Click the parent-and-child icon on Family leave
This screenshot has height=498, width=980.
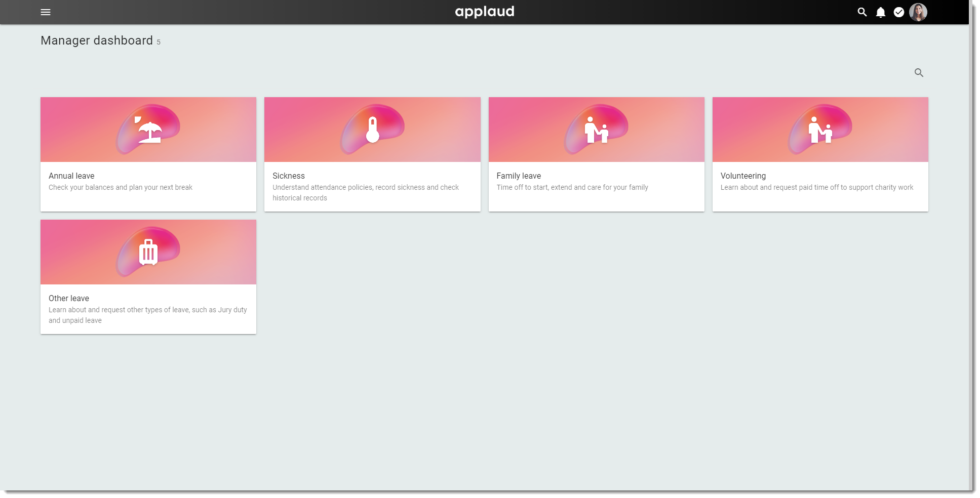(596, 130)
